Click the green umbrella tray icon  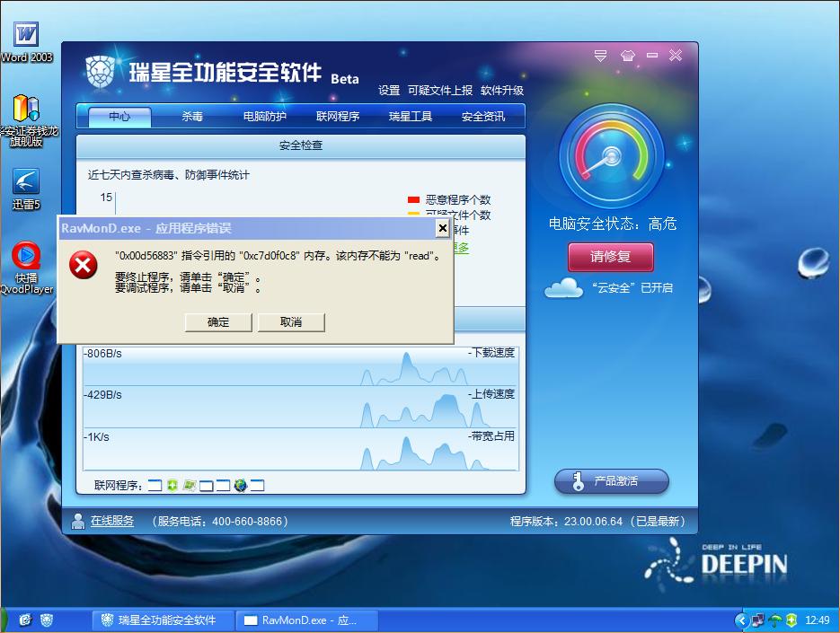[774, 620]
